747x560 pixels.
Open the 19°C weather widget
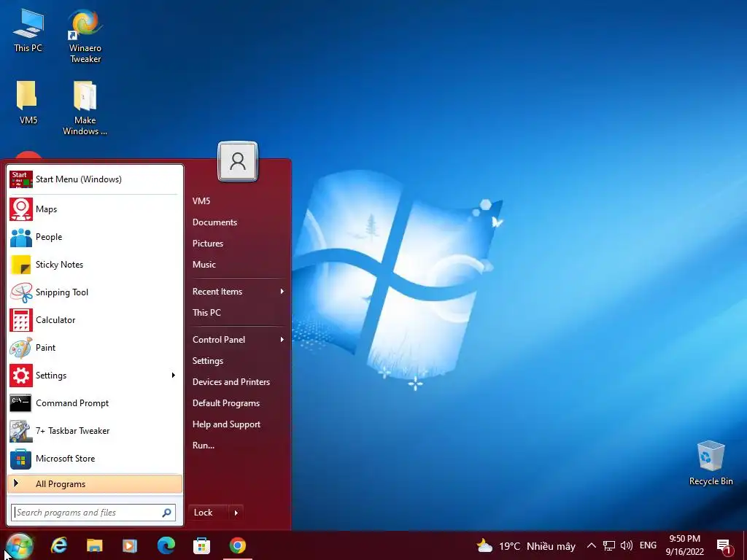click(x=525, y=545)
